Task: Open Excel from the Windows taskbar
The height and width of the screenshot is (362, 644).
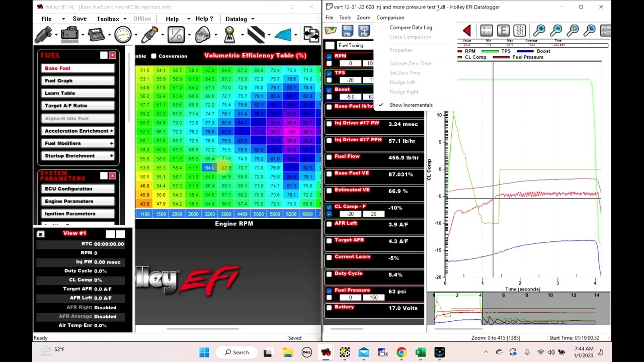Action: [421, 352]
